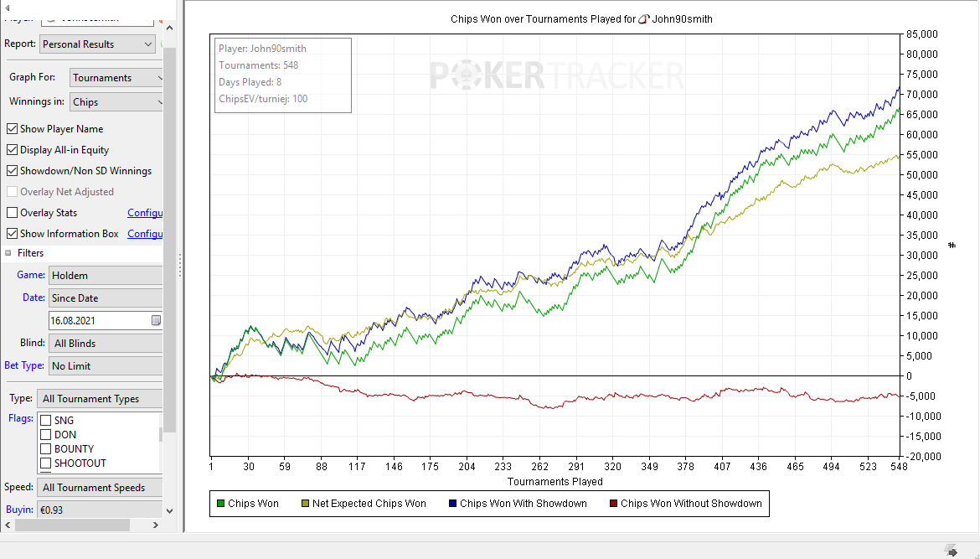
Task: Click the olive Net Expected Chips Won marker
Action: [x=305, y=504]
